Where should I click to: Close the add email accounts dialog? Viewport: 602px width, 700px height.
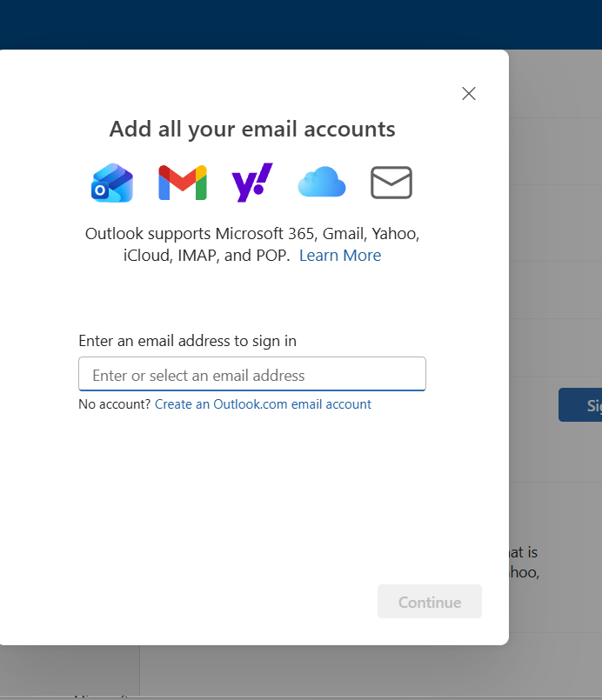469,93
